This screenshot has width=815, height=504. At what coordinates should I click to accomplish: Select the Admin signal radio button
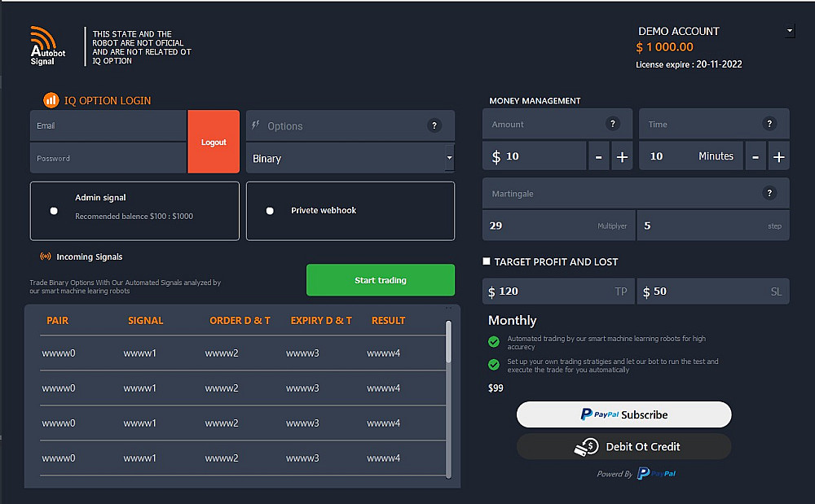54,211
